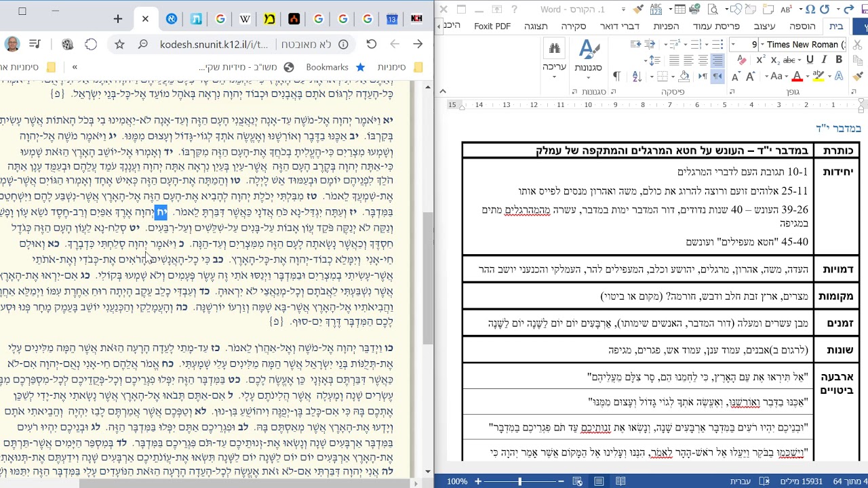Viewport: 868px width, 488px height.
Task: Apply multilevel list in Word
Action: [675, 44]
